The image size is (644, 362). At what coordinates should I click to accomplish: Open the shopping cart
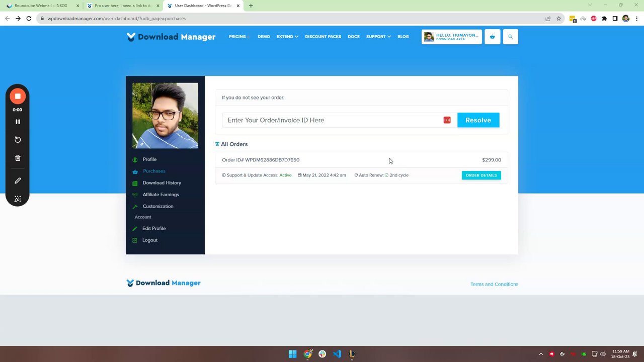pyautogui.click(x=493, y=37)
